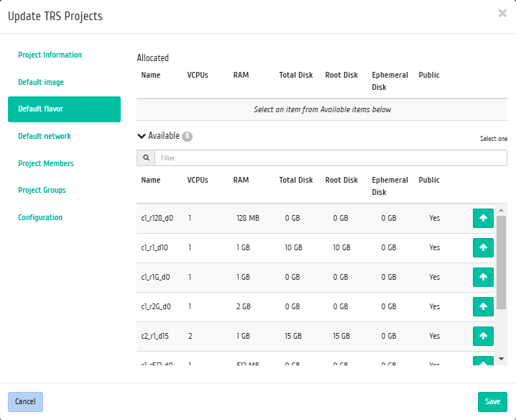Focus the Filter input field
Image resolution: width=516 pixels, height=420 pixels.
(331, 158)
